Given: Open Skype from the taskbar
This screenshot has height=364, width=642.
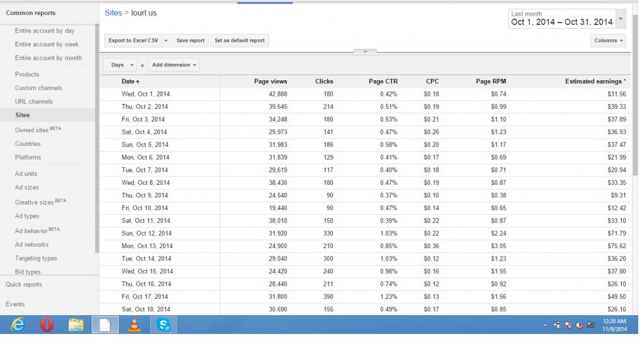Looking at the screenshot, I should (x=164, y=325).
